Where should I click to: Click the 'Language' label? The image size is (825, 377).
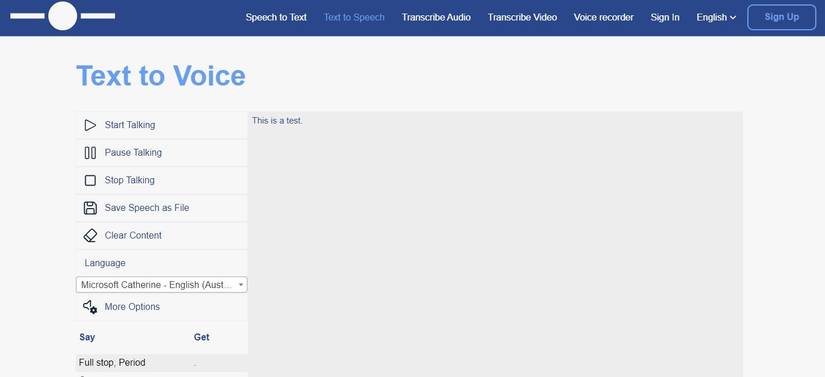(105, 263)
